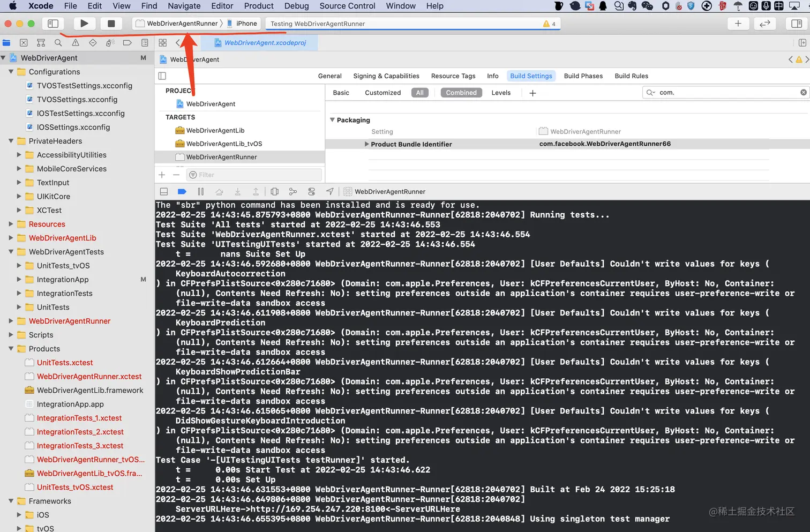Viewport: 810px width, 532px height.
Task: Open the Build Phases tab
Action: click(583, 76)
